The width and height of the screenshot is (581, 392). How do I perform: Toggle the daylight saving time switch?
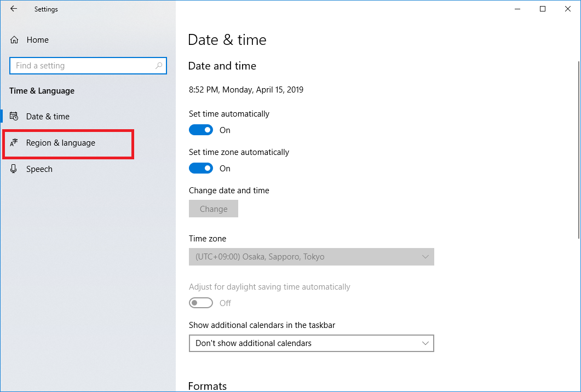click(201, 303)
